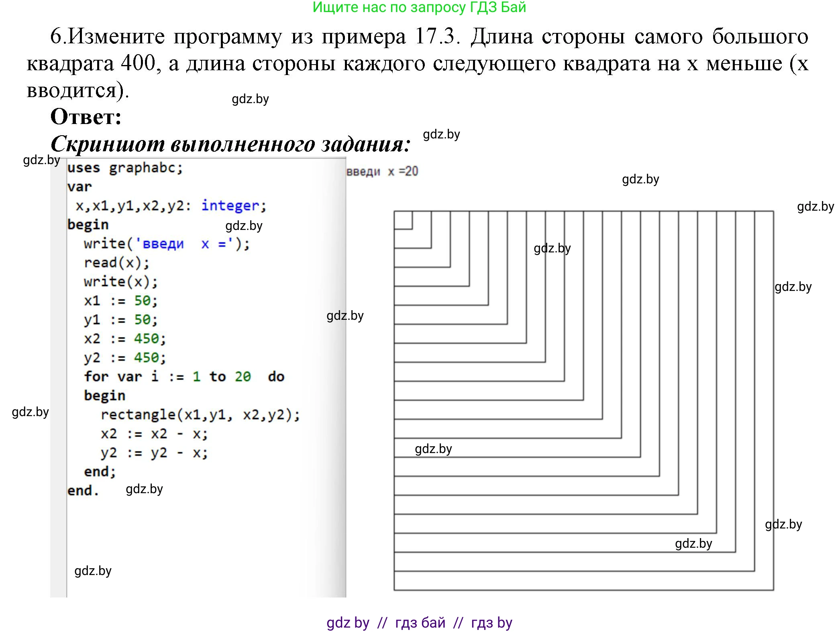Click the 'Скриншот выполненного задания:' caption
The width and height of the screenshot is (840, 632).
(x=230, y=144)
